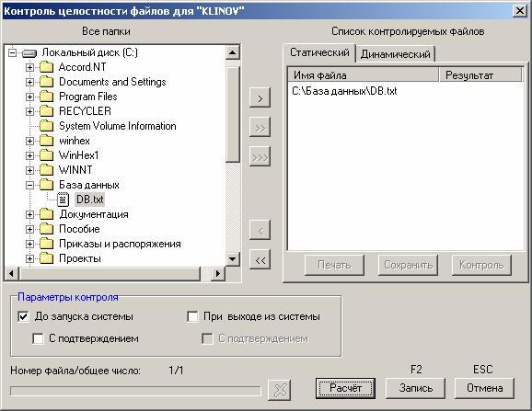Screen dimensions: 532x411
Task: Click the WinHex1 folder icon
Action: pos(47,155)
